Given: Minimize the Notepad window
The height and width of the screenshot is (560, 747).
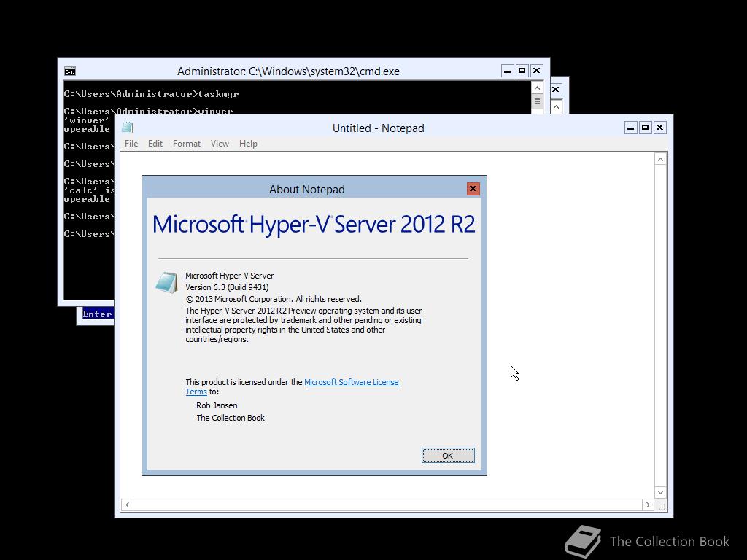Looking at the screenshot, I should pyautogui.click(x=631, y=128).
